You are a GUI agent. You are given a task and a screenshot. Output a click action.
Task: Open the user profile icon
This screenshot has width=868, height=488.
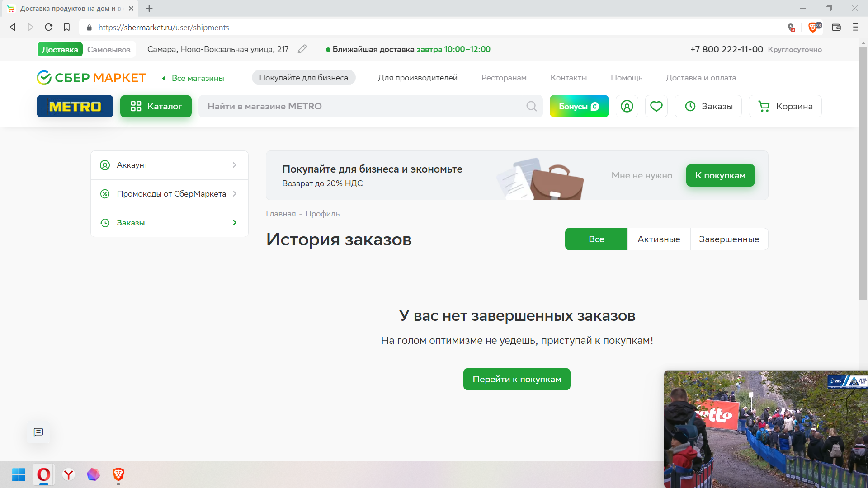(x=627, y=106)
